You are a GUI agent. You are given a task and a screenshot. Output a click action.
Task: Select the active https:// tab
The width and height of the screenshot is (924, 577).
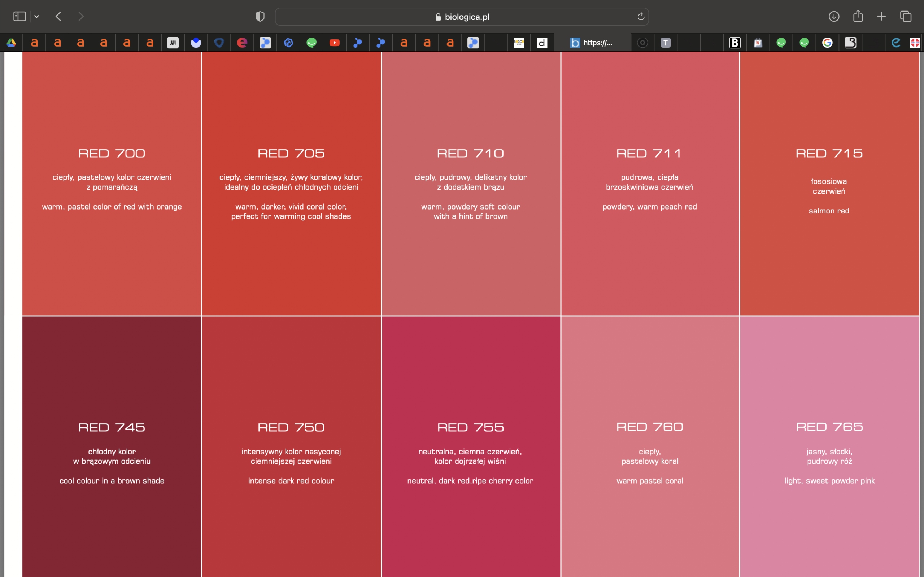pos(592,42)
